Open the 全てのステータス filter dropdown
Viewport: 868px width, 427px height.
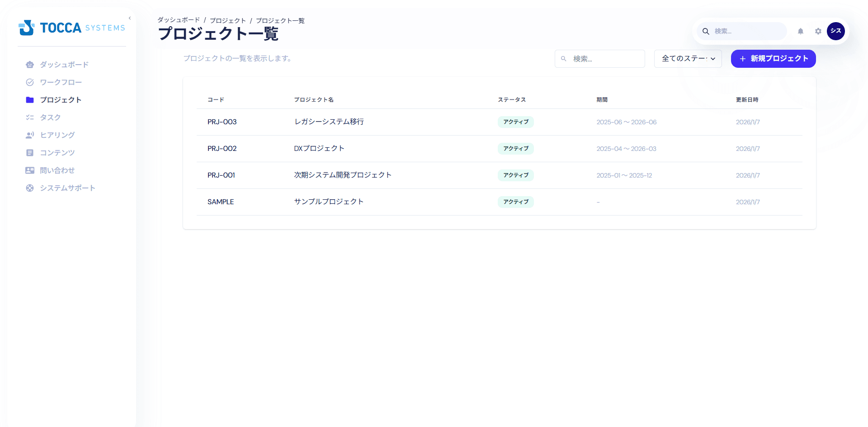pyautogui.click(x=688, y=59)
